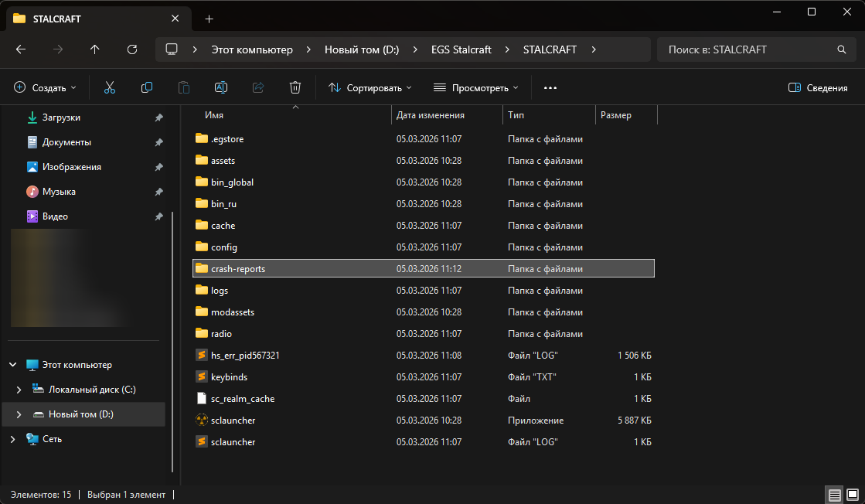Click the Cut scissors icon in toolbar

(x=109, y=88)
